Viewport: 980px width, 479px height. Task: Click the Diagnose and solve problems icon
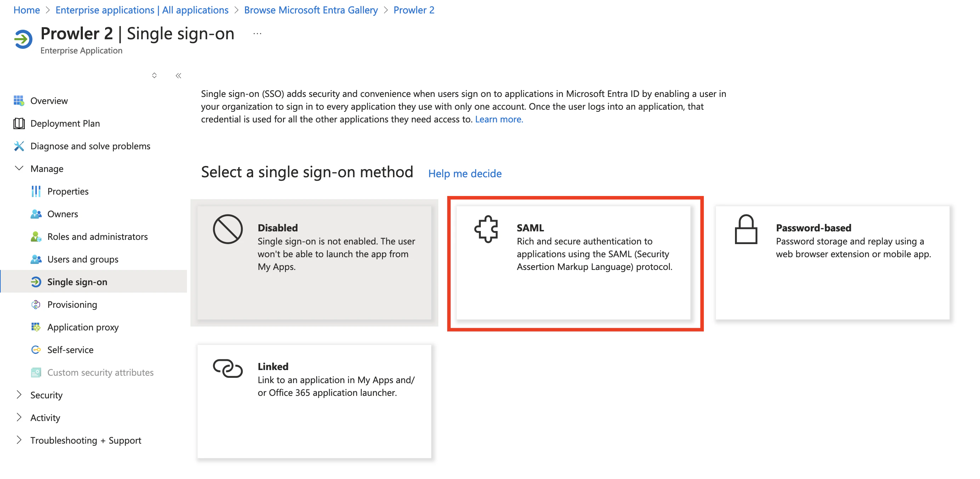(x=20, y=146)
